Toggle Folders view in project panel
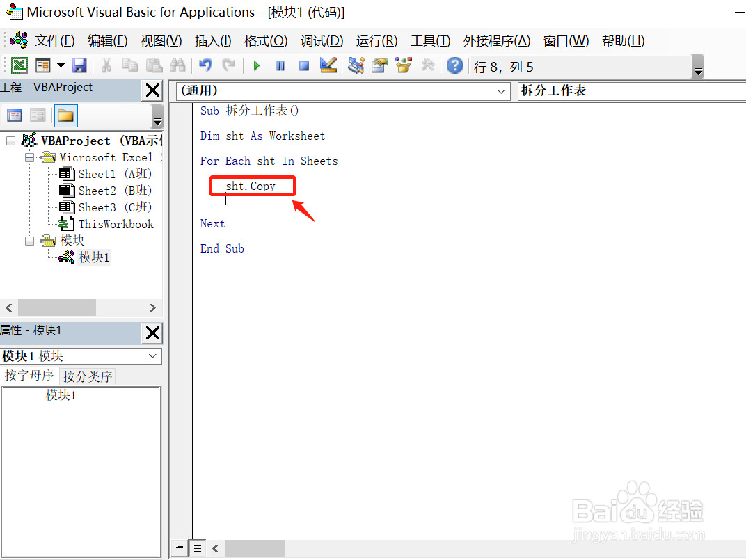 (65, 115)
